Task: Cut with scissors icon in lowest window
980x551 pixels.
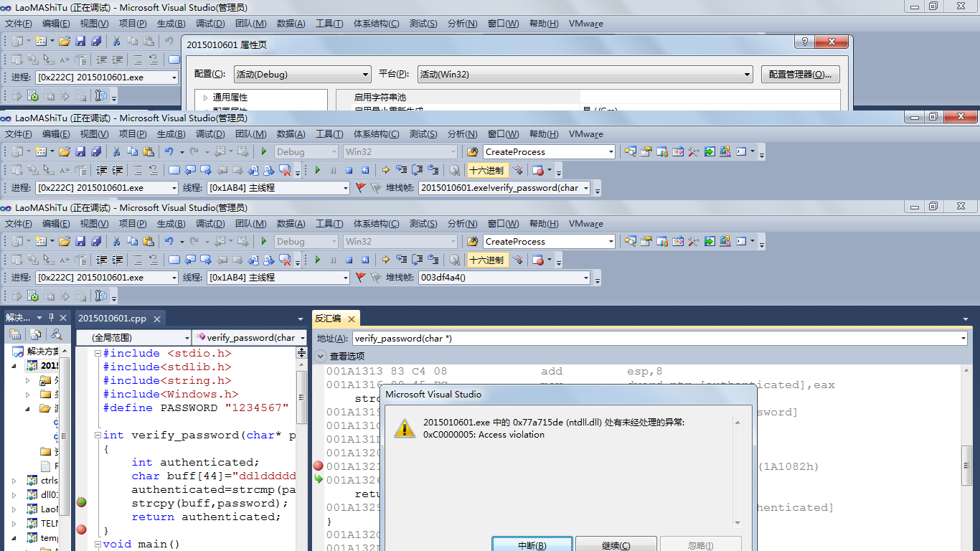Action: click(116, 241)
